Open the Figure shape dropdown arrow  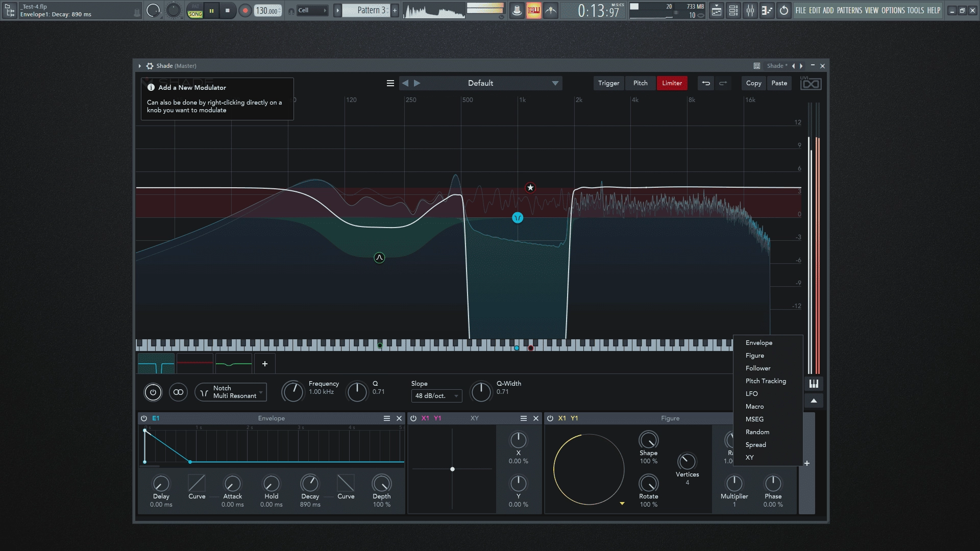[622, 504]
